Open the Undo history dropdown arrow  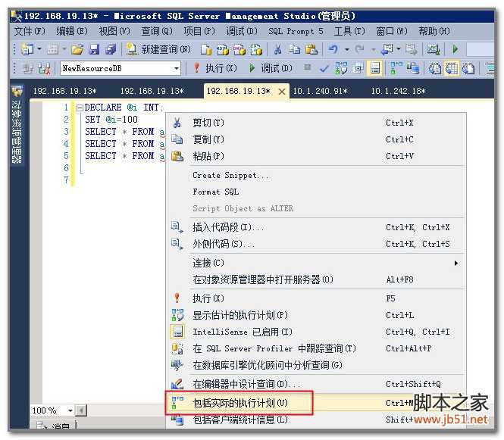tap(347, 49)
